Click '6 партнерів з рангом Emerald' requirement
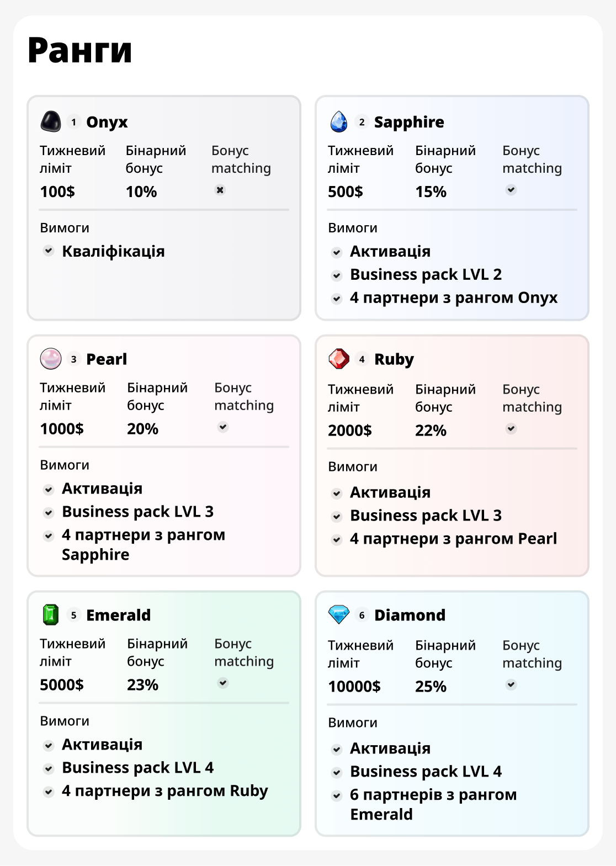 pos(433,804)
